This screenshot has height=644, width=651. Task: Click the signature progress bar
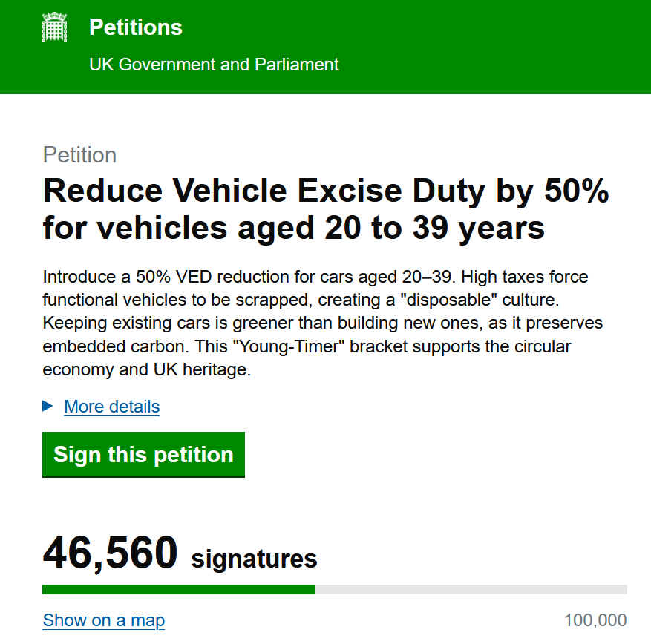pos(334,590)
